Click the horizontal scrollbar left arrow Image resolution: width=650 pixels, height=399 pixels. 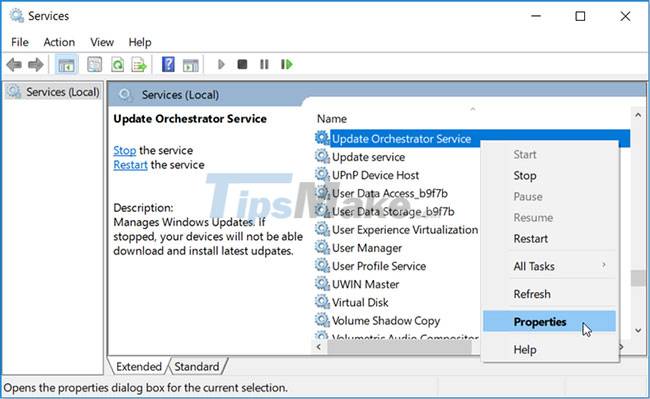pos(319,347)
